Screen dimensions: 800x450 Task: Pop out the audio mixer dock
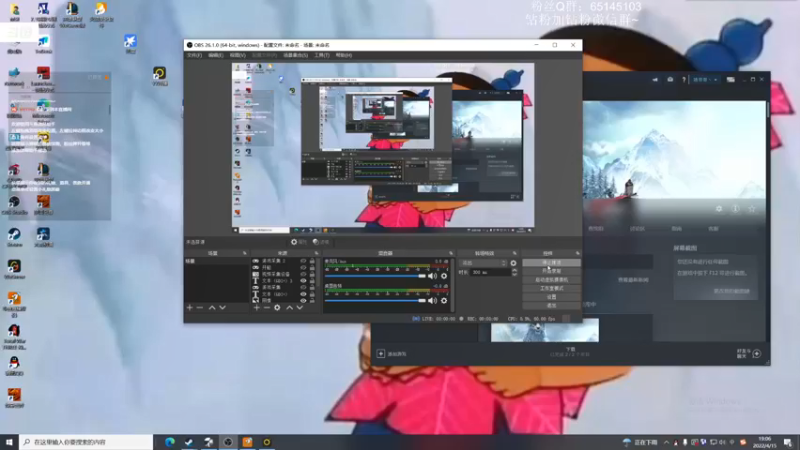pyautogui.click(x=451, y=253)
